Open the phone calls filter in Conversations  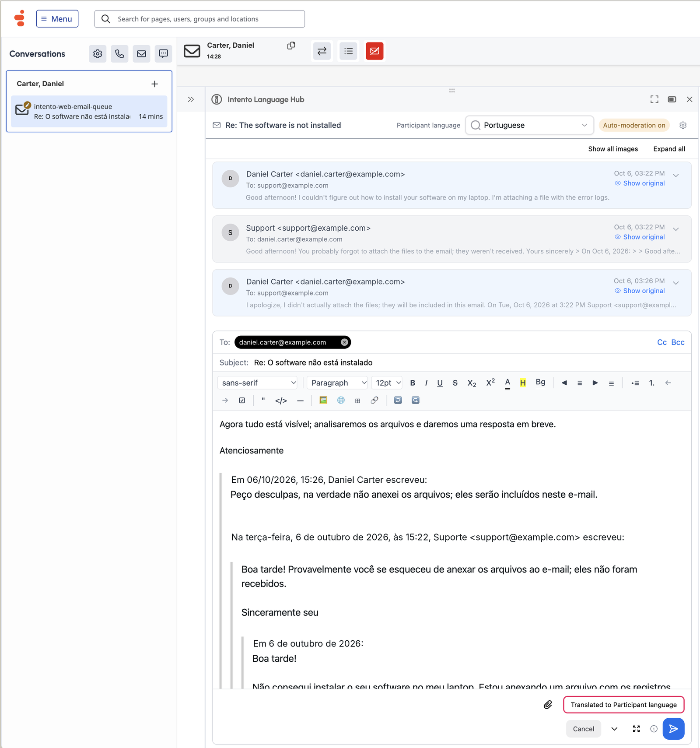[119, 54]
